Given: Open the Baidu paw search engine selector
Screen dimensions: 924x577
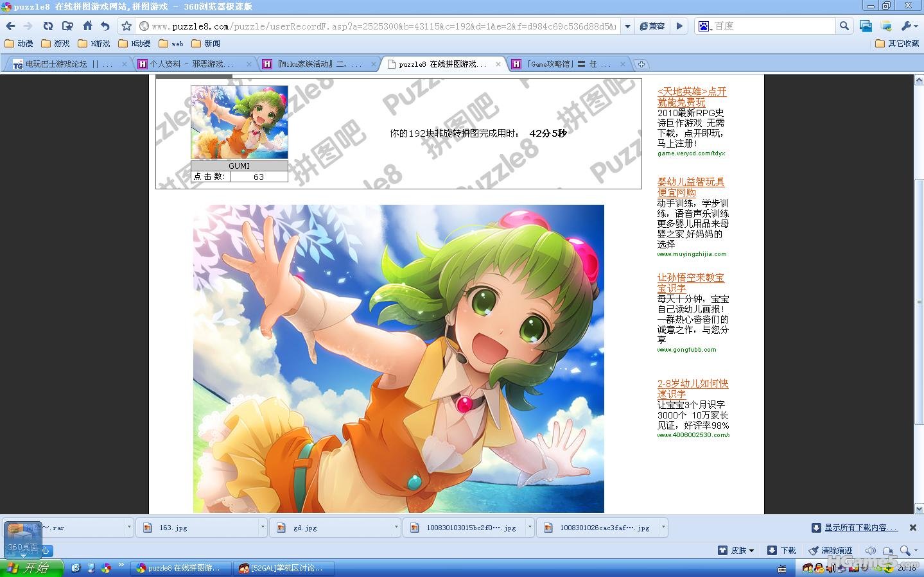Looking at the screenshot, I should pyautogui.click(x=704, y=26).
